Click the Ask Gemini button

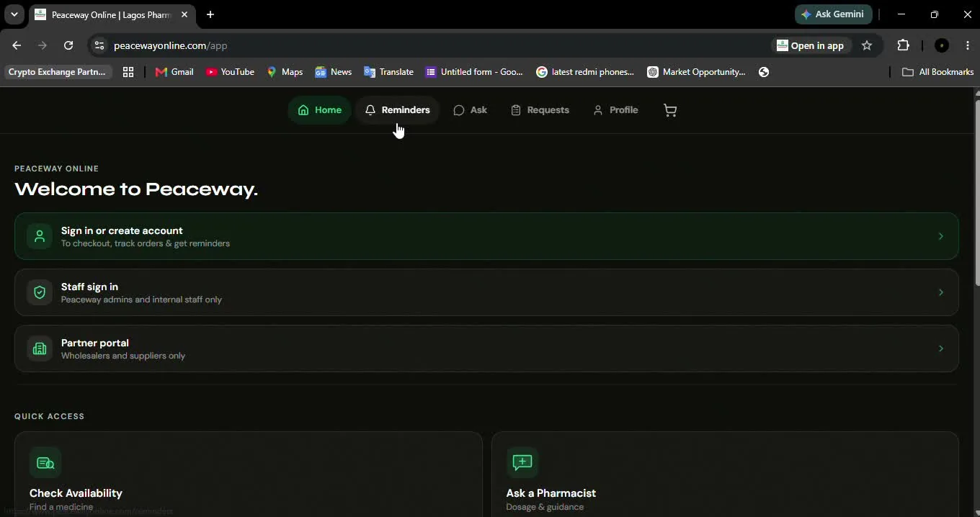click(x=834, y=14)
